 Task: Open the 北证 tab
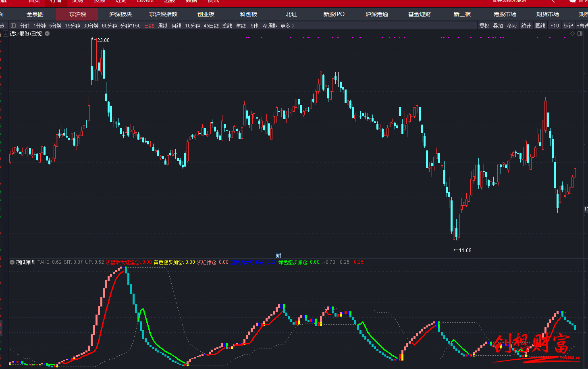click(x=291, y=14)
